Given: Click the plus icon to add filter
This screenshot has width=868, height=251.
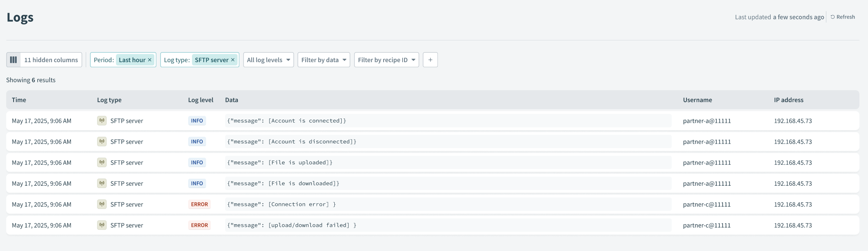Looking at the screenshot, I should 430,60.
